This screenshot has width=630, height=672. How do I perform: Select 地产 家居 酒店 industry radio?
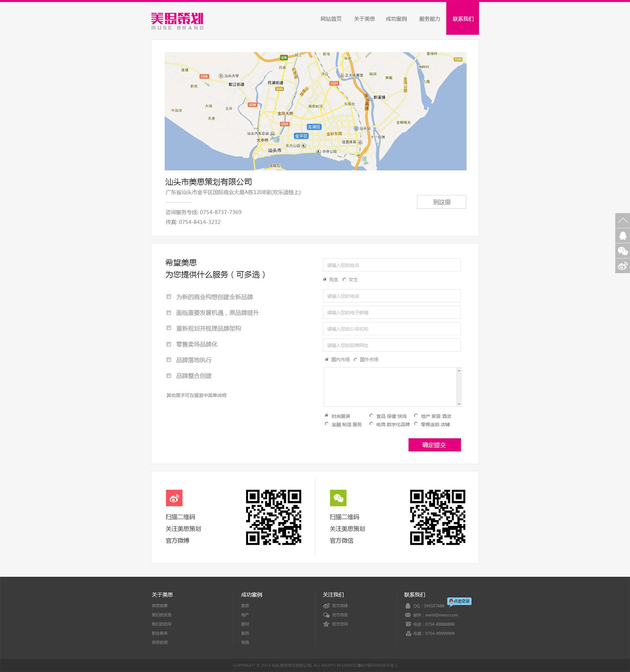[416, 416]
